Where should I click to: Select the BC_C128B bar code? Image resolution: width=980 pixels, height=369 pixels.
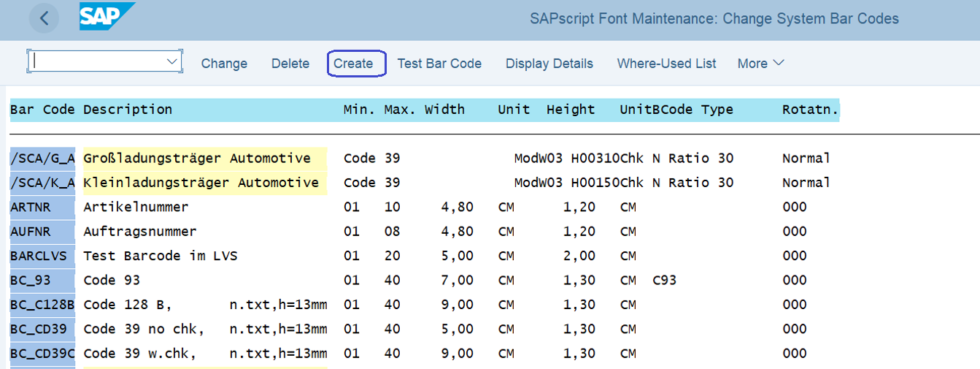42,305
